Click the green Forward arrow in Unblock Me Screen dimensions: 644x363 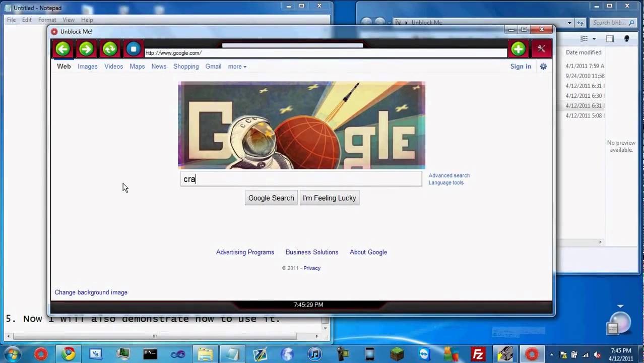click(86, 49)
